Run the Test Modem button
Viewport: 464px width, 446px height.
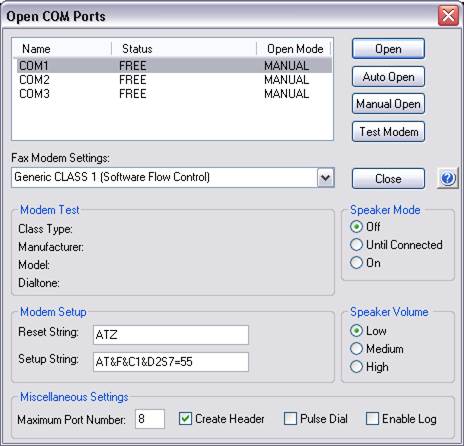388,132
